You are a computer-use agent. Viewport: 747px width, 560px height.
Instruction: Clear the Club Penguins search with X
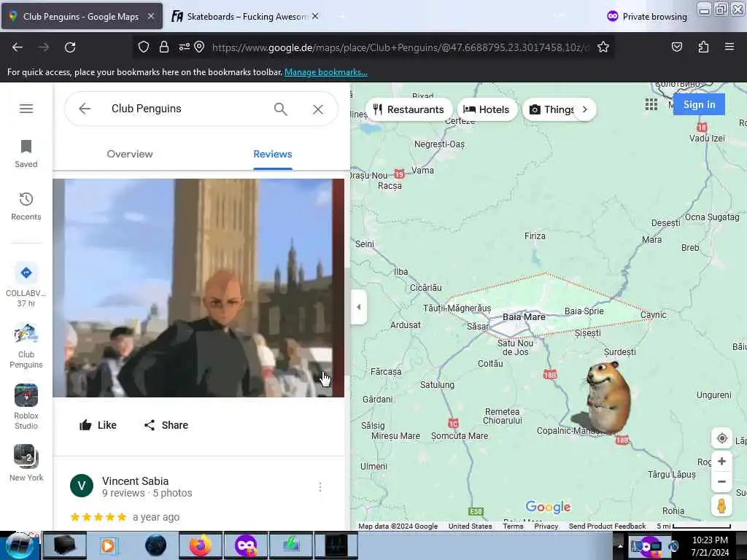pyautogui.click(x=318, y=109)
